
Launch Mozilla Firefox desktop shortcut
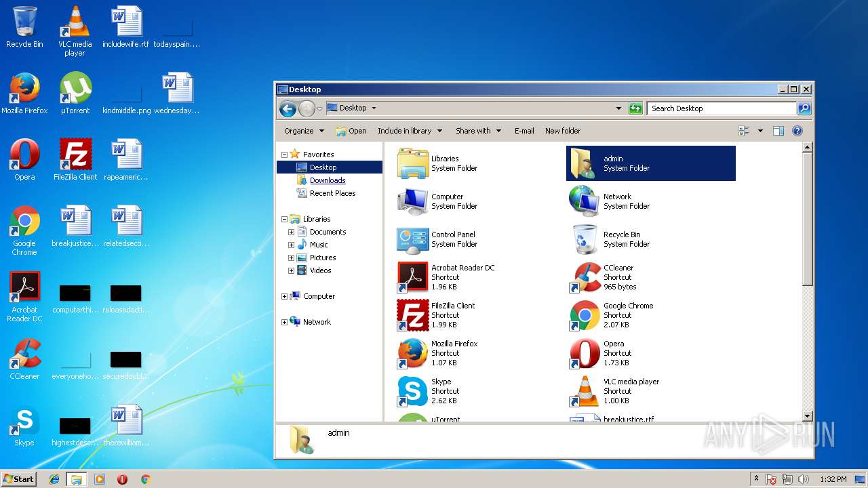[24, 94]
